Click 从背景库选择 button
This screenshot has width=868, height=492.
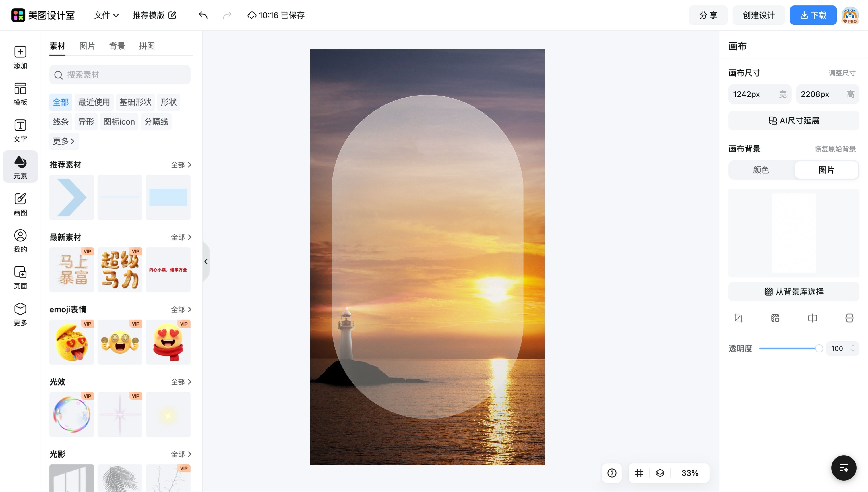(794, 292)
